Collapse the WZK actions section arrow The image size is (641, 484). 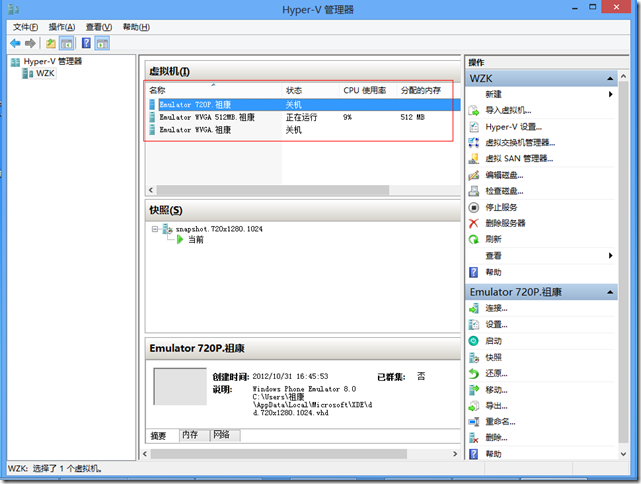(610, 78)
